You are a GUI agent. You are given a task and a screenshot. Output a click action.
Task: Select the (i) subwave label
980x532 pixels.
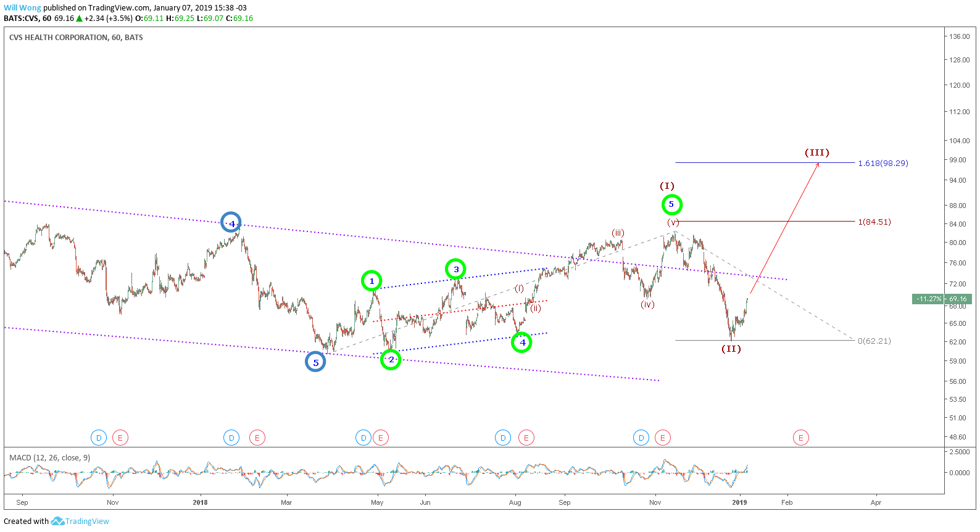pos(520,288)
